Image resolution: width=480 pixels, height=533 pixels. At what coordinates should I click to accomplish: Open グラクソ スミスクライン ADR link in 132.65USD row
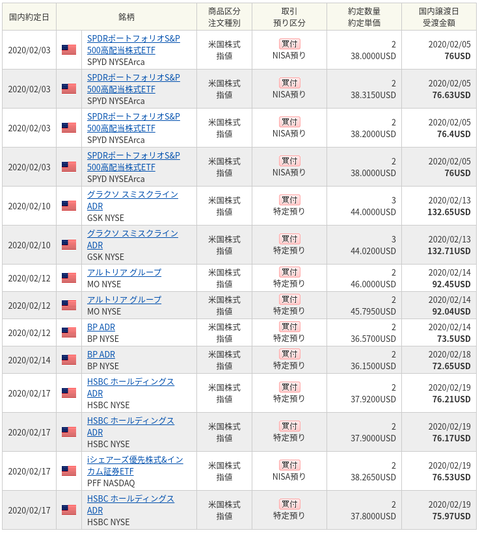pos(133,200)
